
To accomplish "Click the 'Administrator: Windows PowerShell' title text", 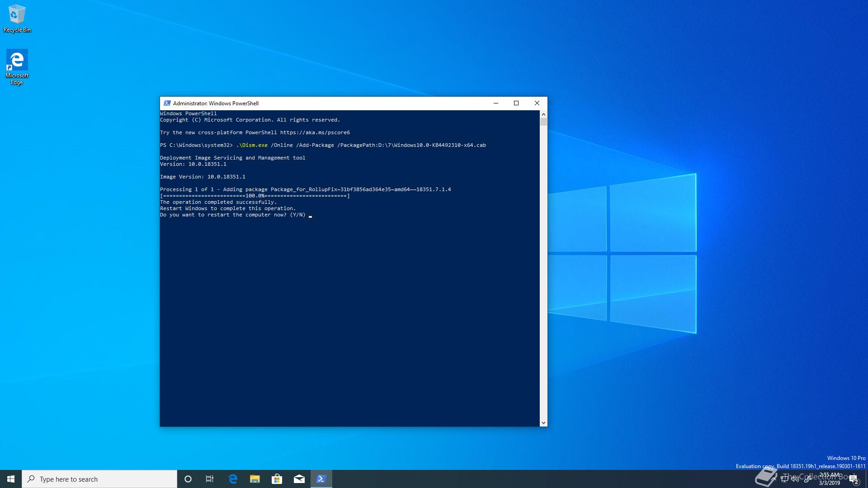I will coord(216,103).
